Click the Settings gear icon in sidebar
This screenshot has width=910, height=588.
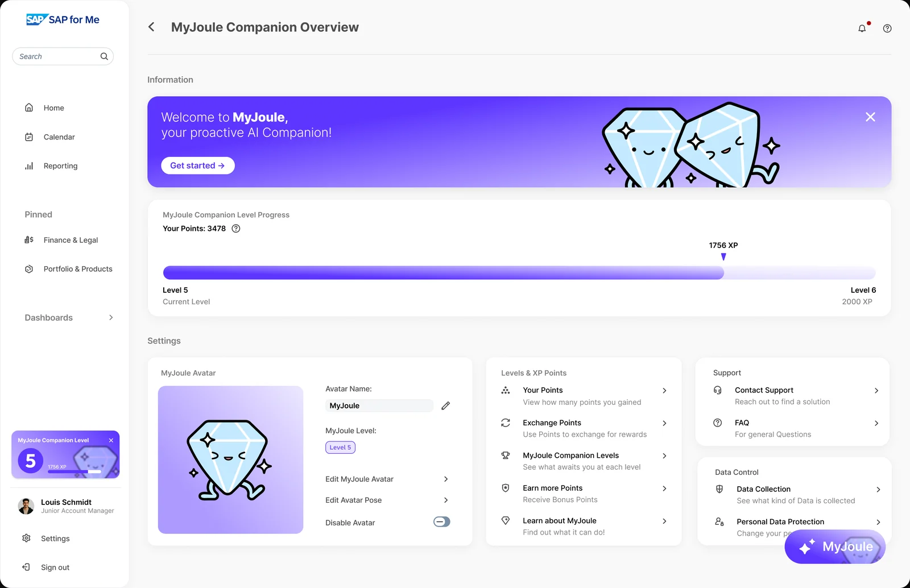coord(26,538)
